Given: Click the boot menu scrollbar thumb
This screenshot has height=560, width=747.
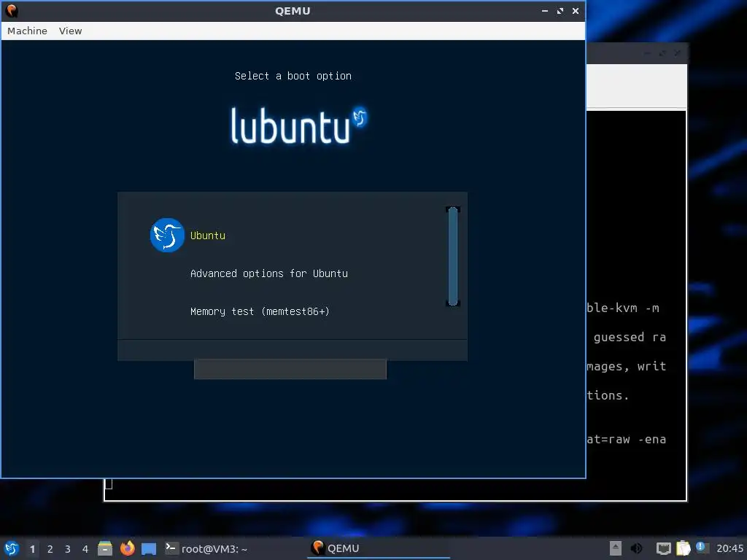Looking at the screenshot, I should pos(452,256).
